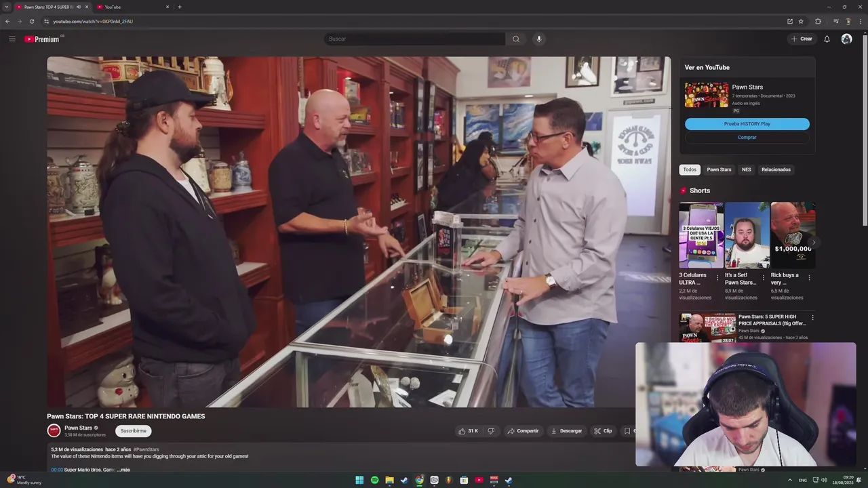Open the Chrome profile avatar

coord(848,21)
